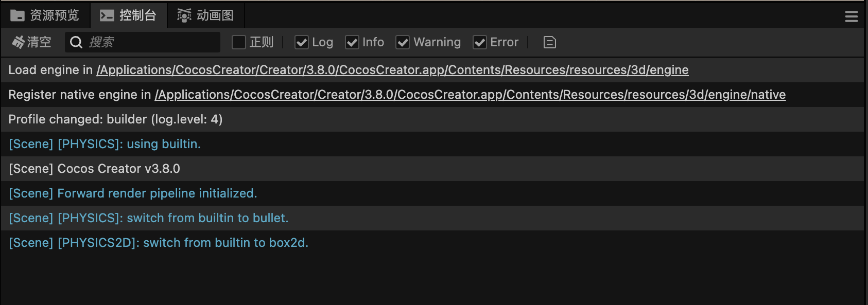Open the panel hamburger menu

coord(851,16)
